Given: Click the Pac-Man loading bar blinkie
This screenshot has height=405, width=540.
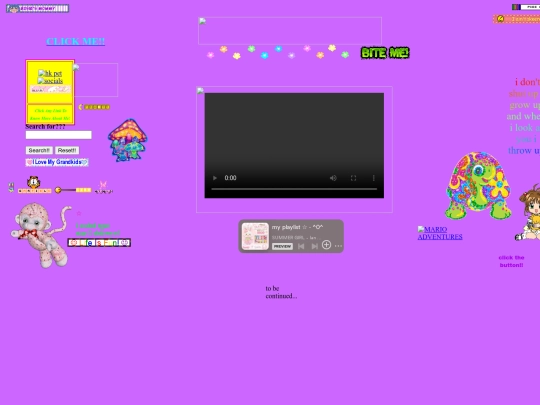Looking at the screenshot, I should (73, 190).
